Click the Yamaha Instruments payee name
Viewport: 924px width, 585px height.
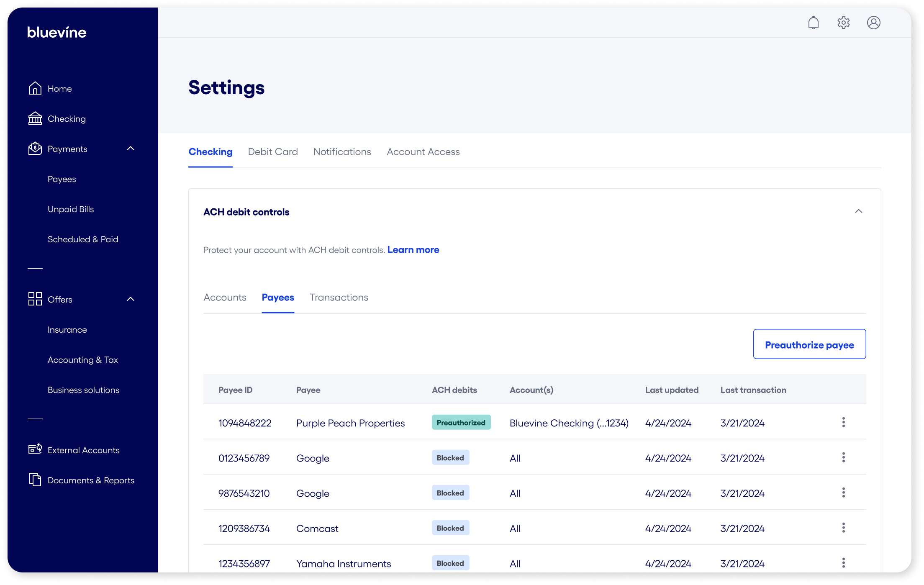tap(344, 564)
